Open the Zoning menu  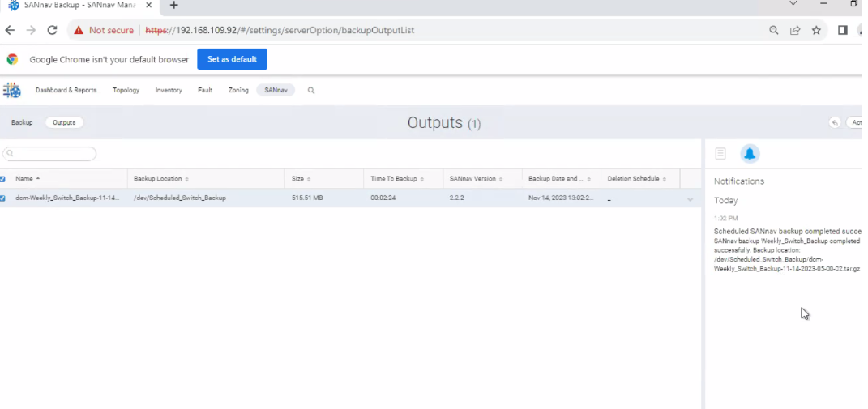[238, 90]
